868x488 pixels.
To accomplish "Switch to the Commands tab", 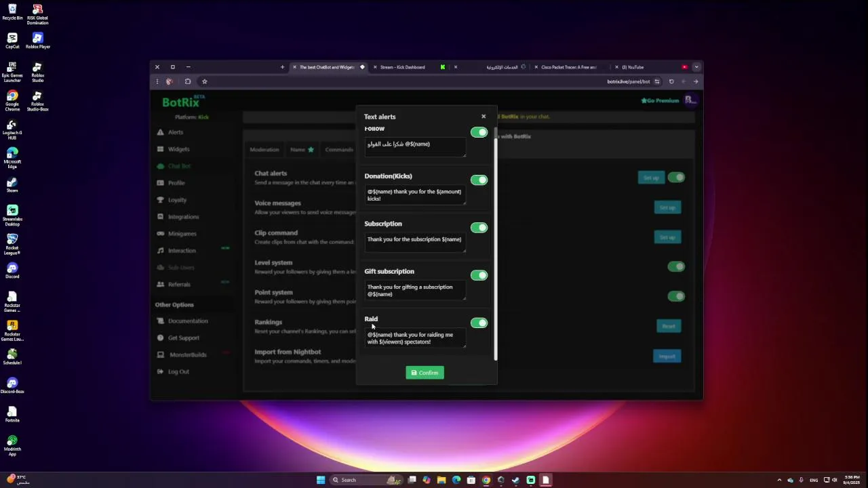I will 339,150.
